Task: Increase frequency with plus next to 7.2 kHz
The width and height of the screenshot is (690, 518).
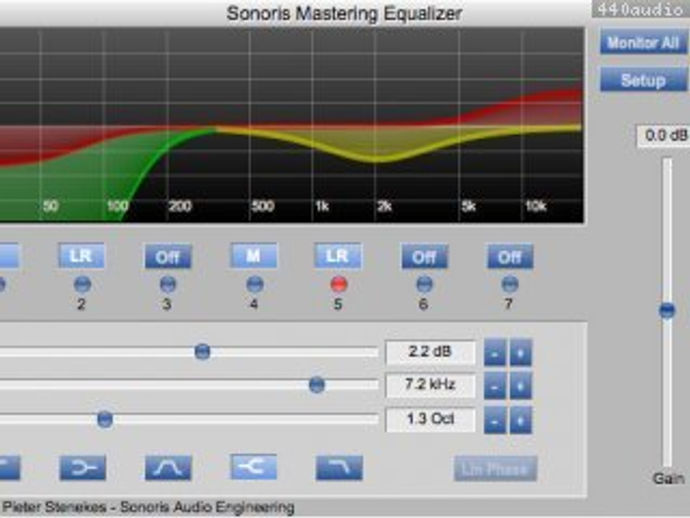Action: (521, 386)
